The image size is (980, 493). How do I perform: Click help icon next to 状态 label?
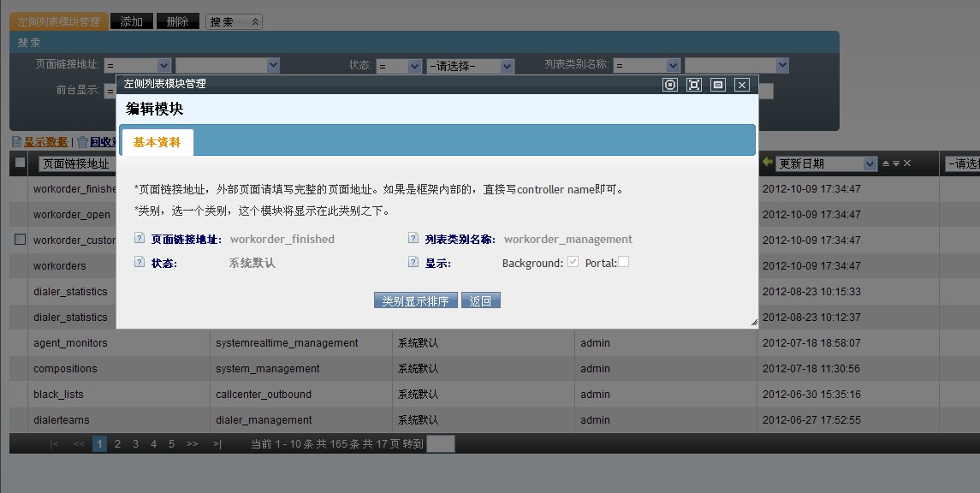(140, 263)
